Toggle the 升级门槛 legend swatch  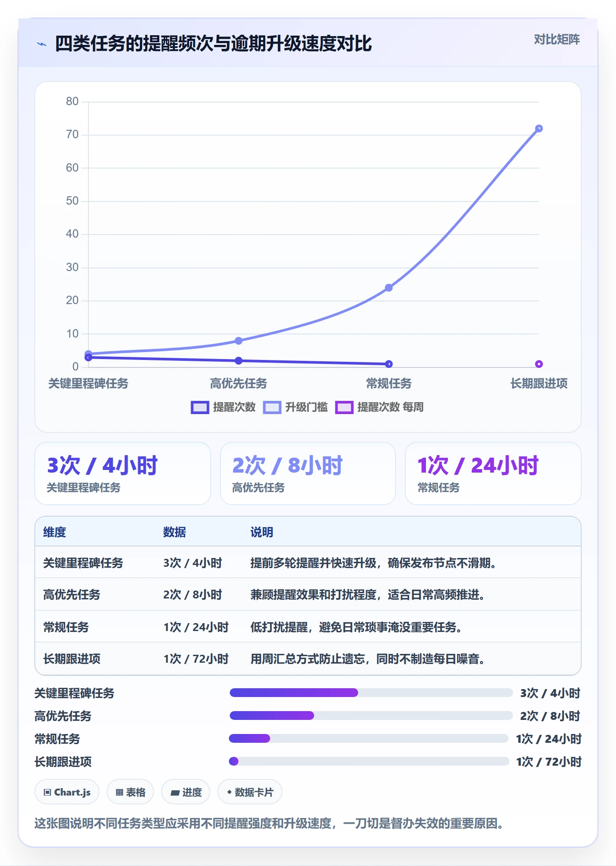pyautogui.click(x=272, y=407)
